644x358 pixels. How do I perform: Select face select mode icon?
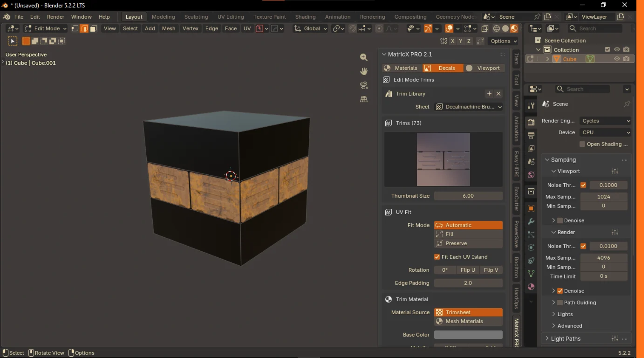[x=93, y=28]
